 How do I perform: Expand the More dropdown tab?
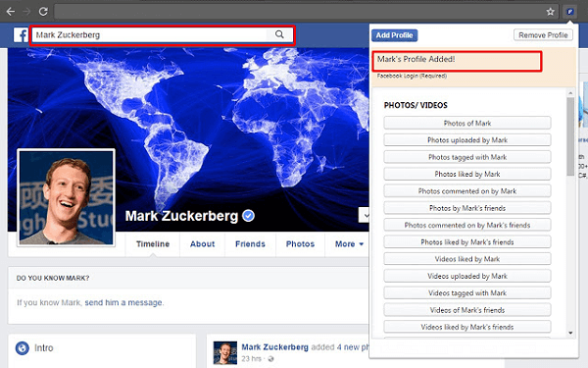349,244
